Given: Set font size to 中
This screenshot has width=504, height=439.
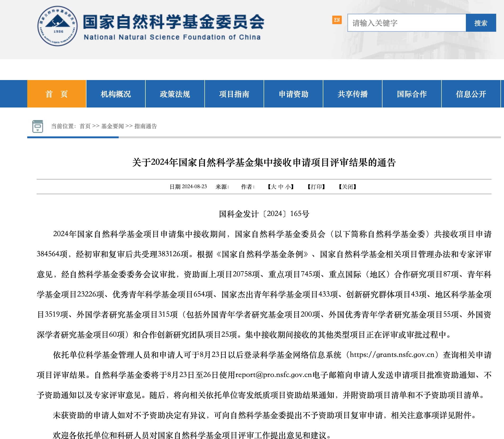Looking at the screenshot, I should [281, 187].
